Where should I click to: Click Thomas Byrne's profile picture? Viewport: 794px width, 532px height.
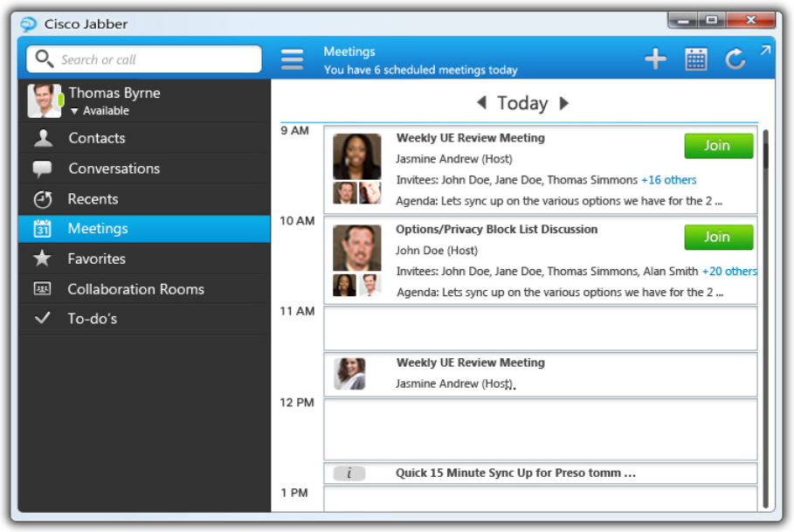[45, 100]
